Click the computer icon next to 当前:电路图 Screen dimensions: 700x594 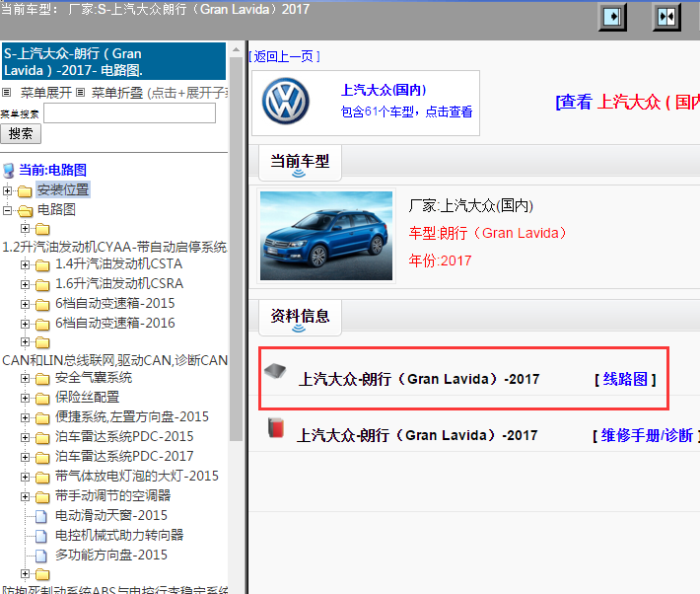coord(9,171)
